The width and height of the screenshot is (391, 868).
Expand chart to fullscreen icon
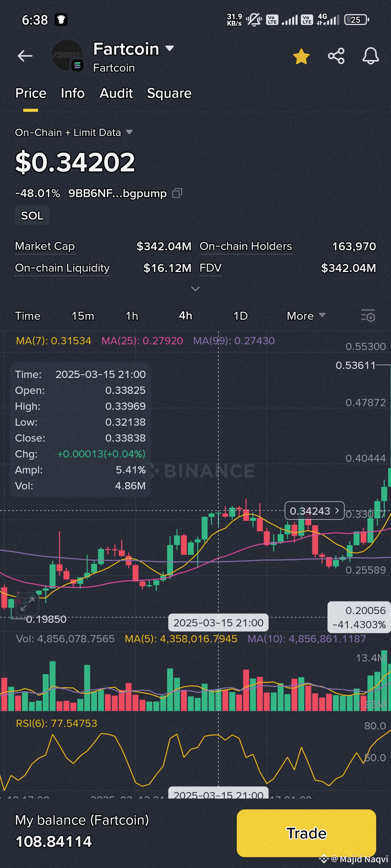[x=28, y=604]
